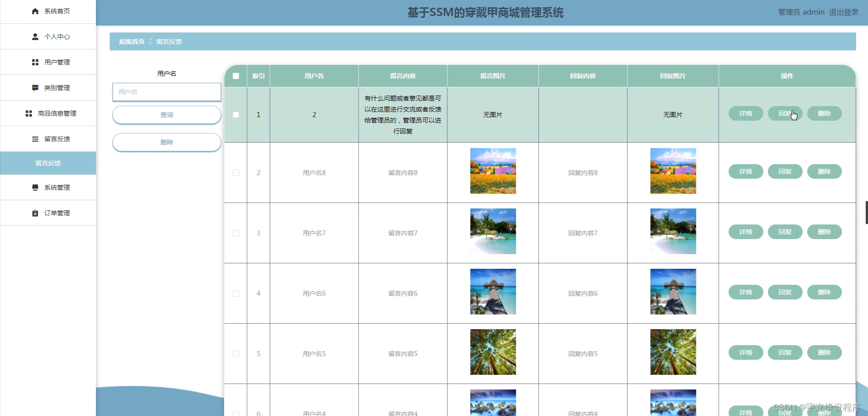868x416 pixels.
Task: Click 回复 for the 用户名6 row
Action: [x=785, y=292]
